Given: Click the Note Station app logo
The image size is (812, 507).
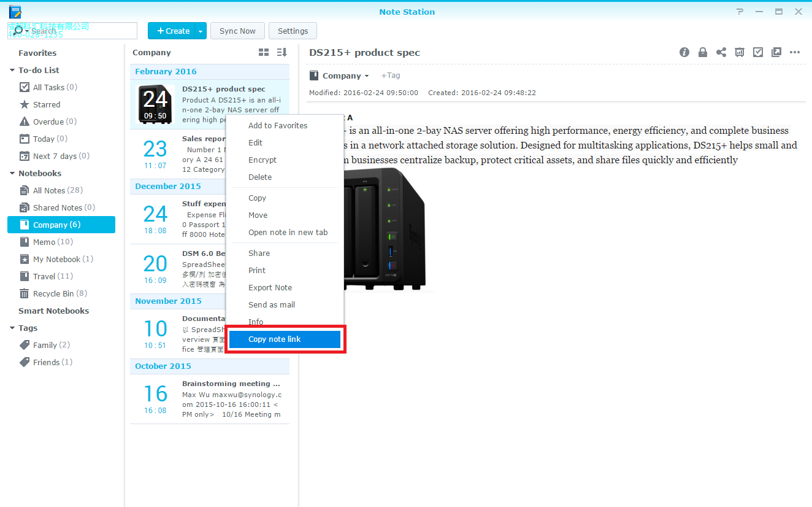Looking at the screenshot, I should [x=15, y=12].
